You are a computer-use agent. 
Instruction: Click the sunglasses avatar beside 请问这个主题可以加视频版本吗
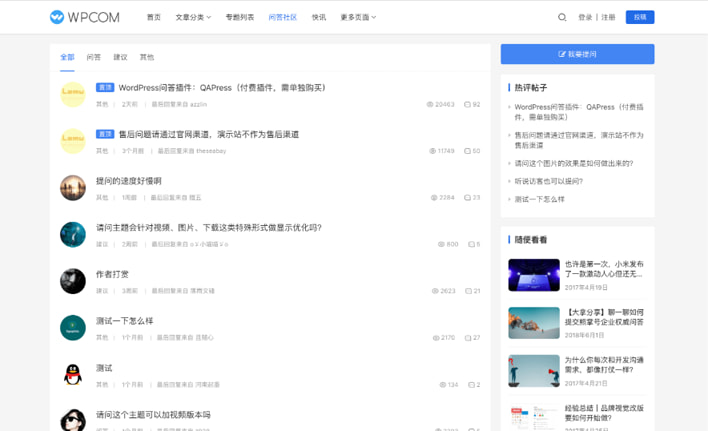click(73, 420)
